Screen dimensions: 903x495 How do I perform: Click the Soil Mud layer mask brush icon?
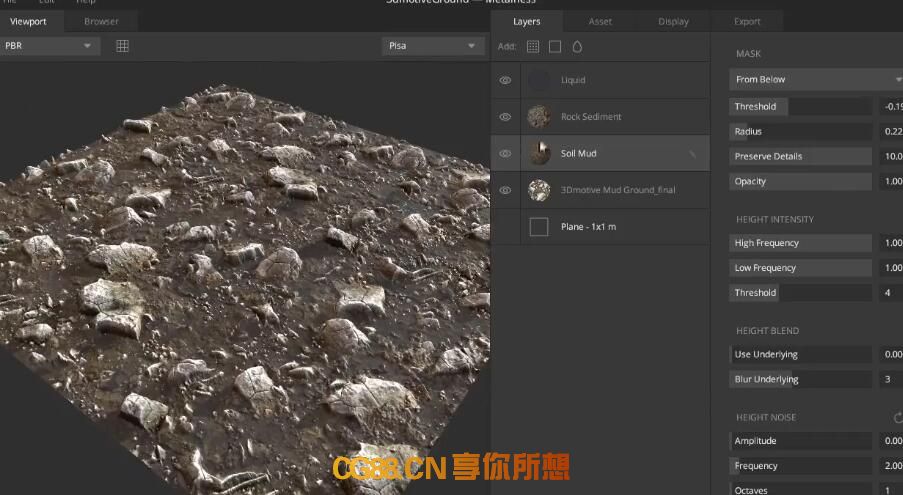pyautogui.click(x=693, y=154)
